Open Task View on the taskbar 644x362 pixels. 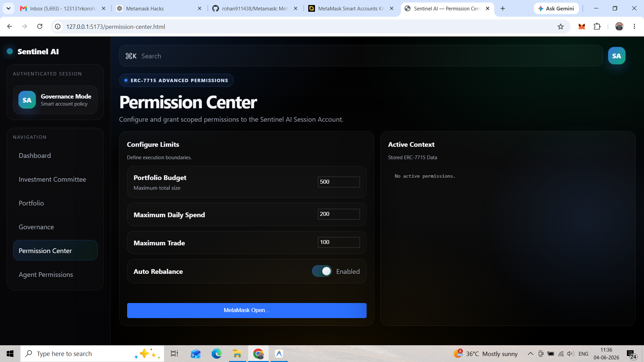(174, 354)
